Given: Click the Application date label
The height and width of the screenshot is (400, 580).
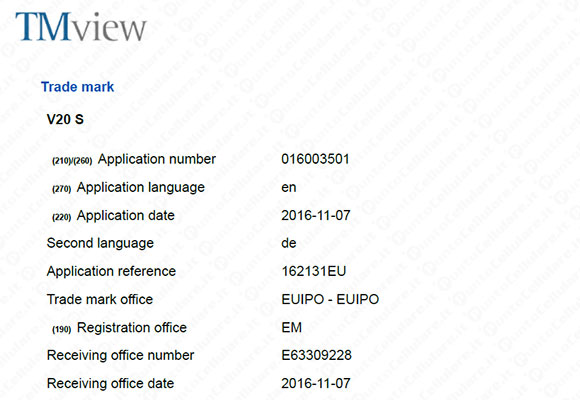Looking at the screenshot, I should [125, 215].
